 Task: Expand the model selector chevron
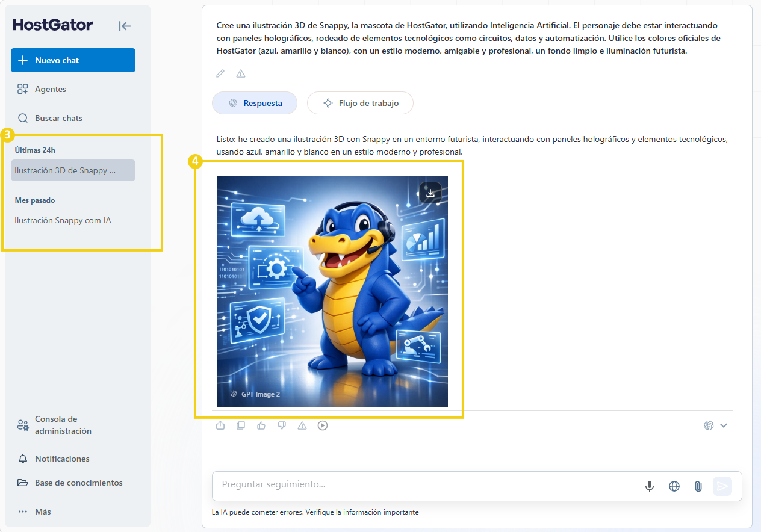(724, 425)
